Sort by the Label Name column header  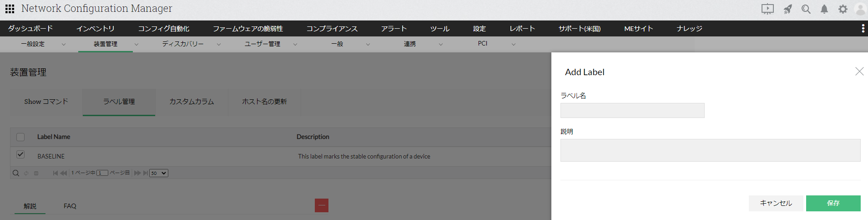pos(54,137)
